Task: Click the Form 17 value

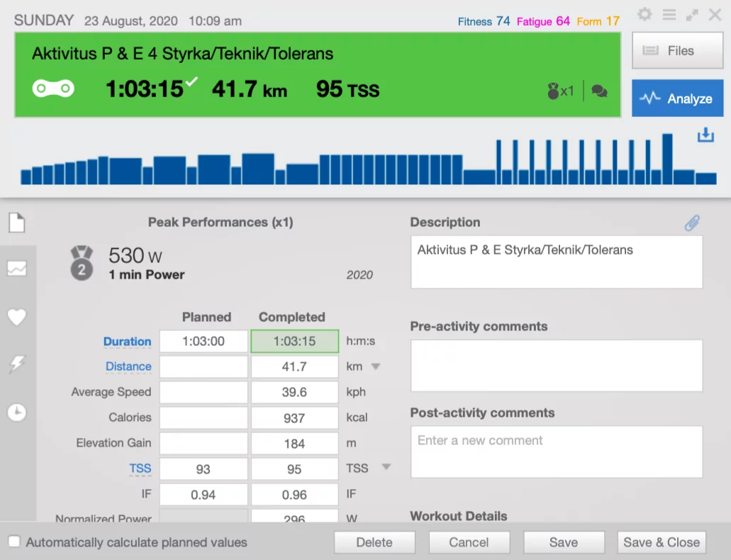Action: (598, 21)
